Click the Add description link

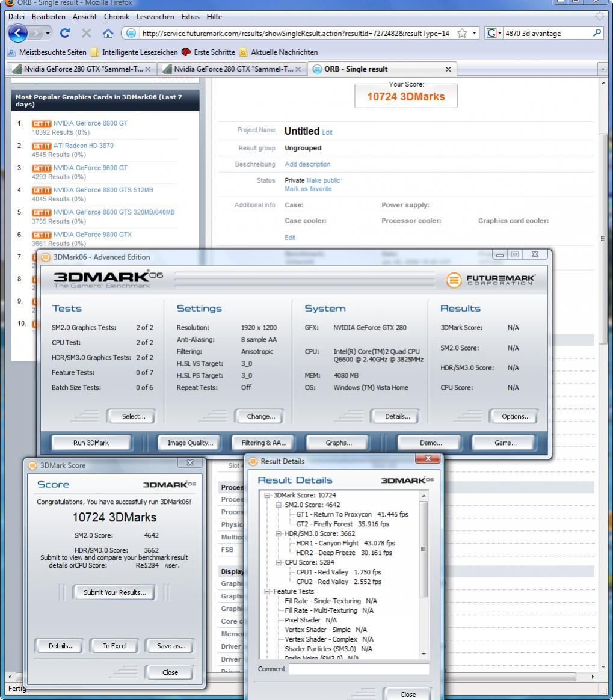(x=307, y=164)
